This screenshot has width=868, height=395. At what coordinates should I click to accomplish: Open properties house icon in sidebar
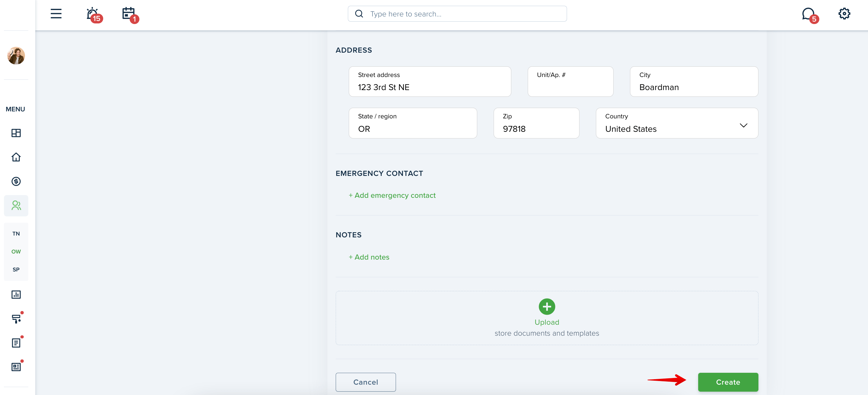click(16, 157)
